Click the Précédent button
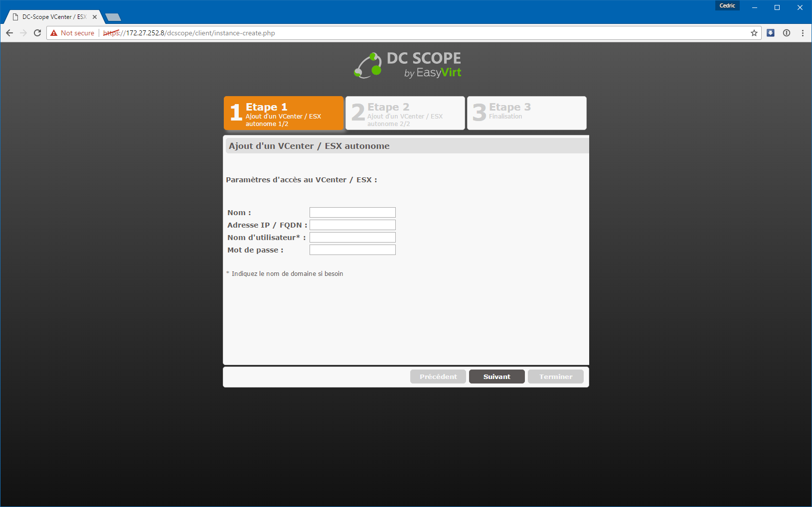The height and width of the screenshot is (507, 812). (x=438, y=377)
